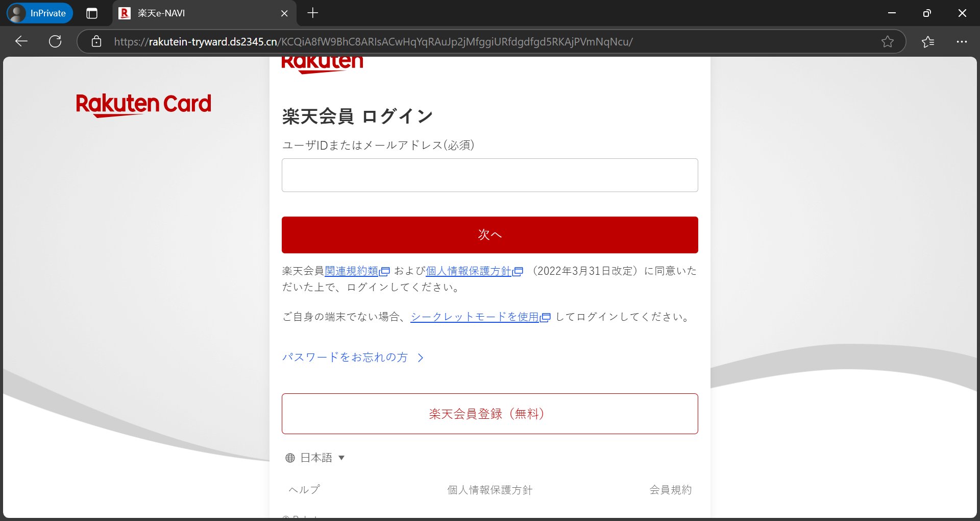Viewport: 980px width, 521px height.
Task: Click the Rakuten Card logo
Action: (143, 105)
